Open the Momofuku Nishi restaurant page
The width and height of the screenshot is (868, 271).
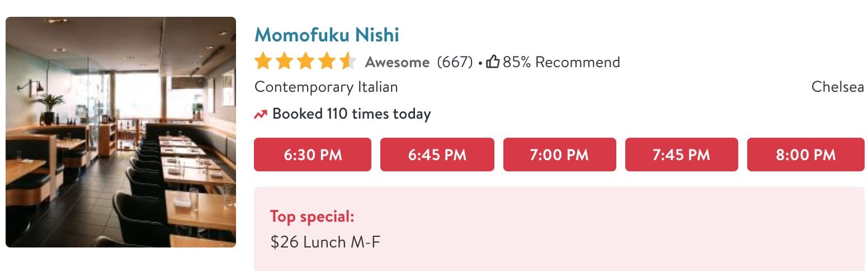pyautogui.click(x=327, y=35)
